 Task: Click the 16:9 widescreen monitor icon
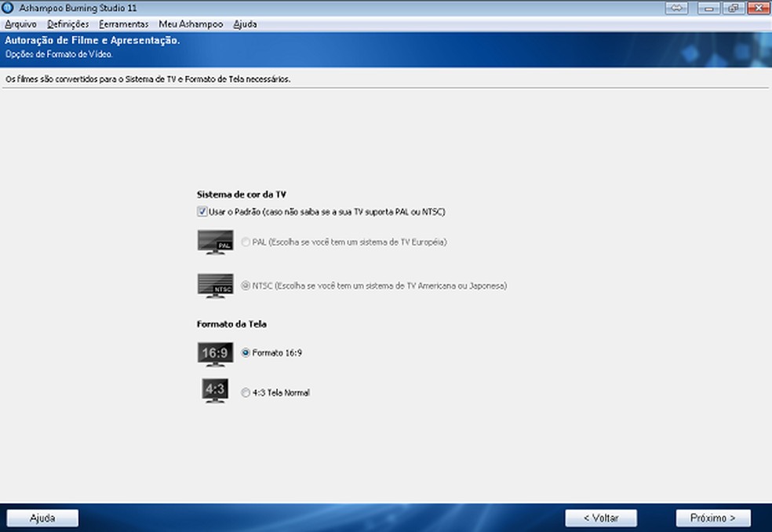point(216,354)
